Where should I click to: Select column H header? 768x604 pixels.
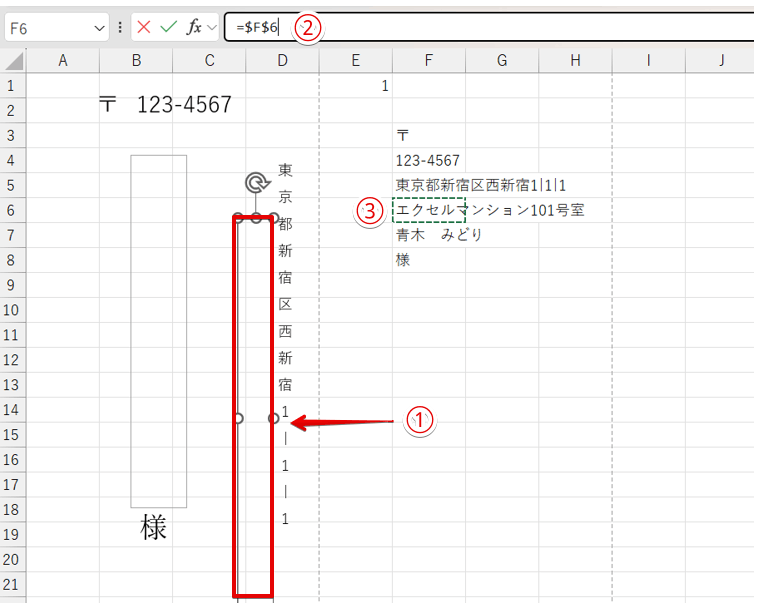tap(575, 61)
